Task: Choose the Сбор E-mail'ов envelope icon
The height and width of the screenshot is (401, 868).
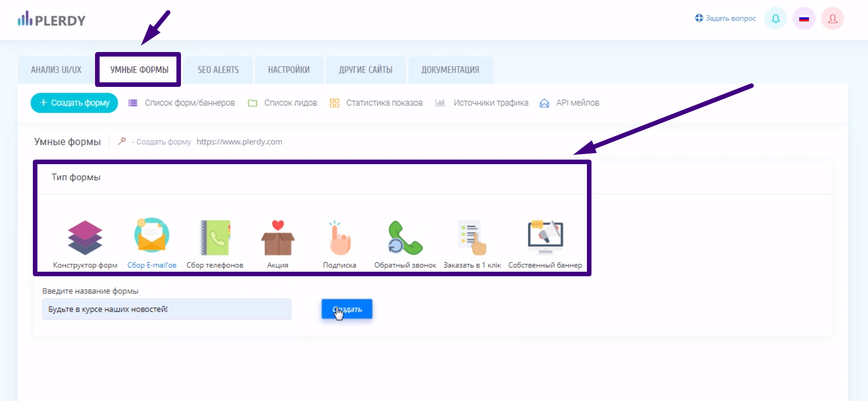Action: click(x=152, y=236)
